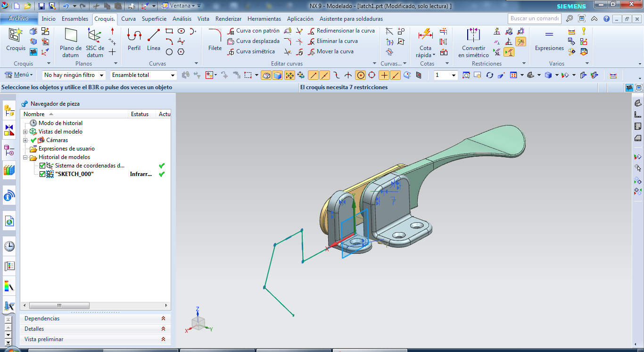Expand the Curvas group options arrow

click(x=197, y=63)
